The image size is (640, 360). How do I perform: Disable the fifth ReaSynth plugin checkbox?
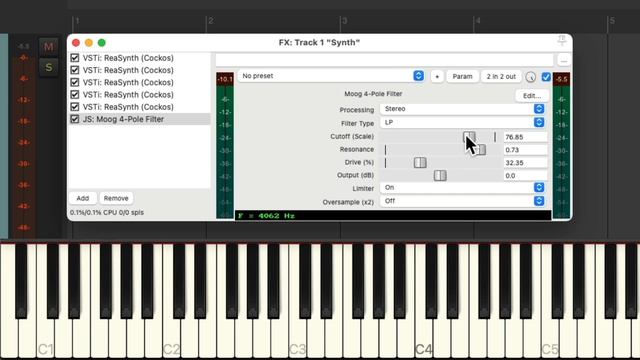point(75,107)
